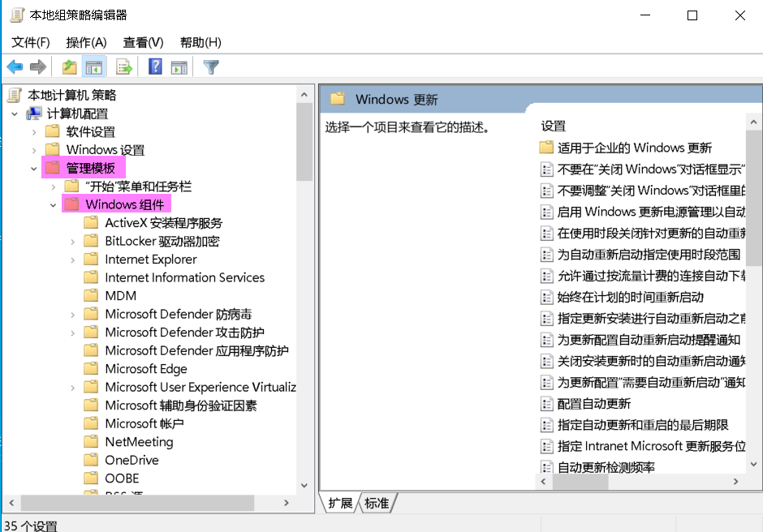Expand the BitLocker 驱动器加密 node
The image size is (763, 532).
(x=72, y=242)
